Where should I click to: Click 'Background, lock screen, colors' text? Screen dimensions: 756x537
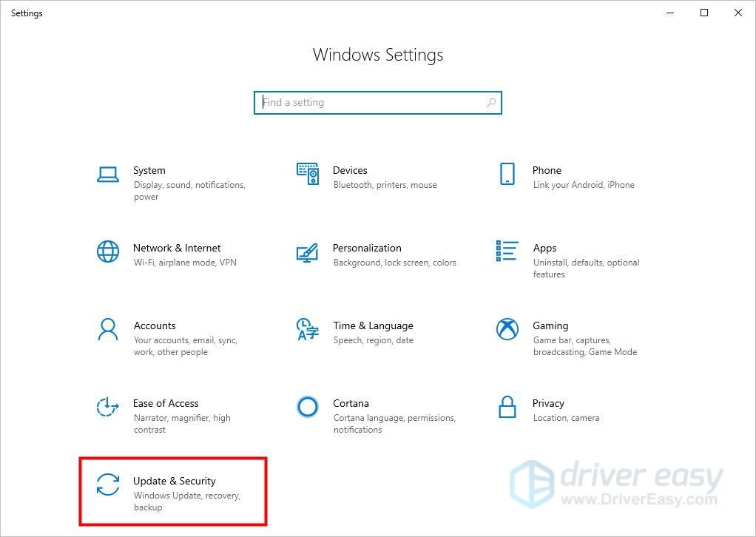click(395, 263)
